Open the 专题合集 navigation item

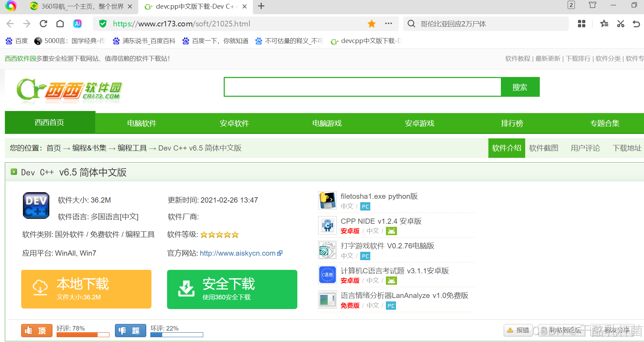click(605, 123)
